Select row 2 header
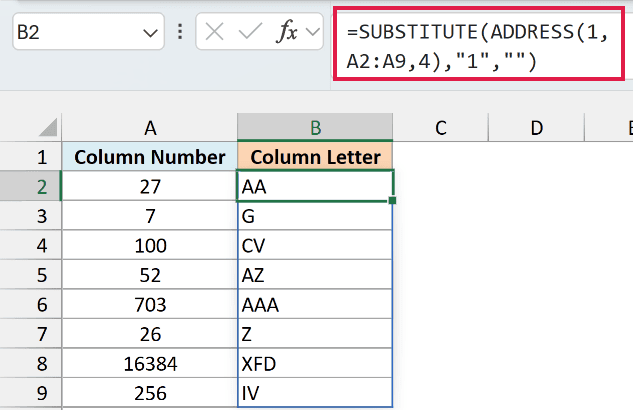This screenshot has height=410, width=633. [31, 186]
